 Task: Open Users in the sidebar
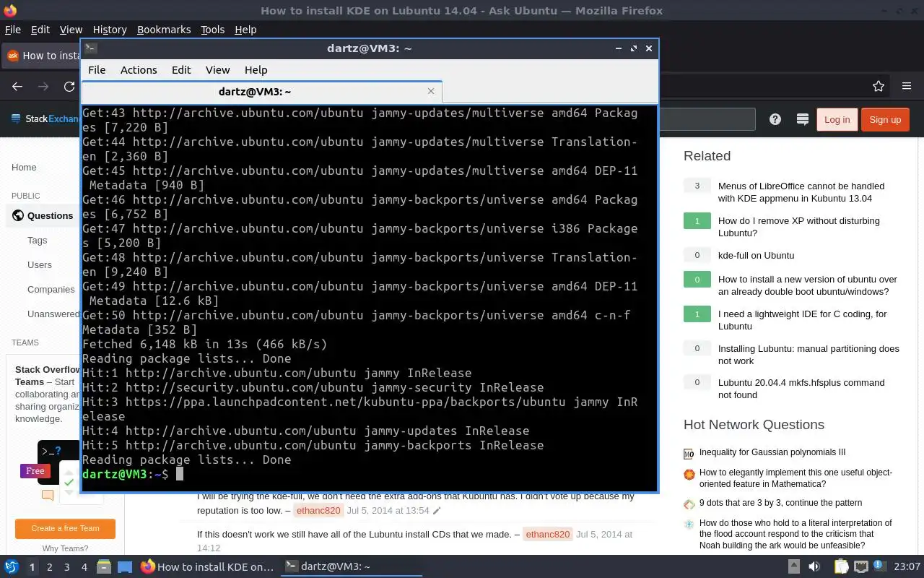40,264
